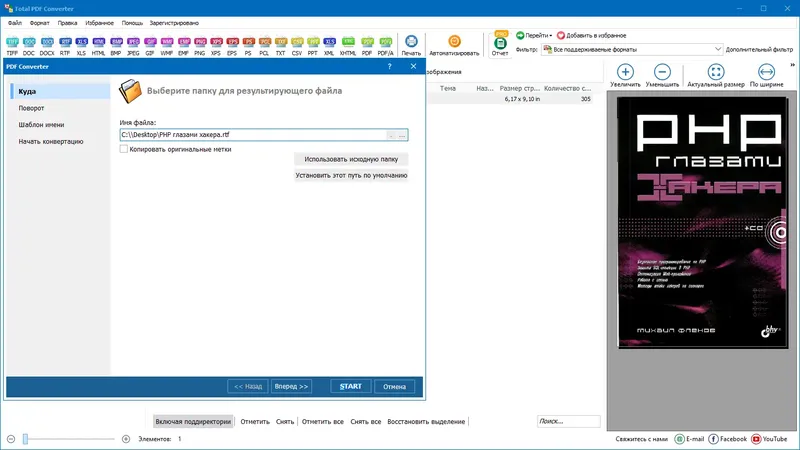Convert to TXT format icon
The image size is (800, 450).
[x=281, y=45]
